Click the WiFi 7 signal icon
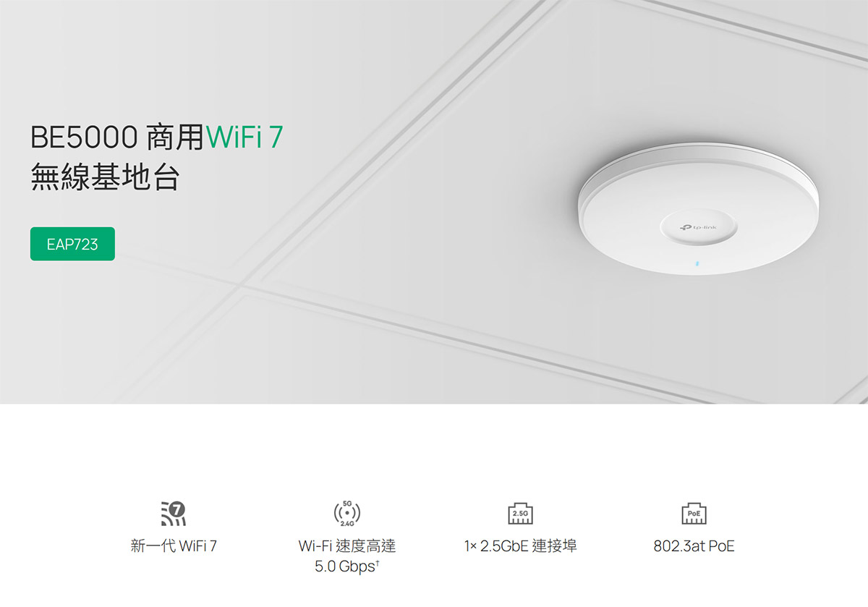Viewport: 868px width, 607px height. pos(174,514)
